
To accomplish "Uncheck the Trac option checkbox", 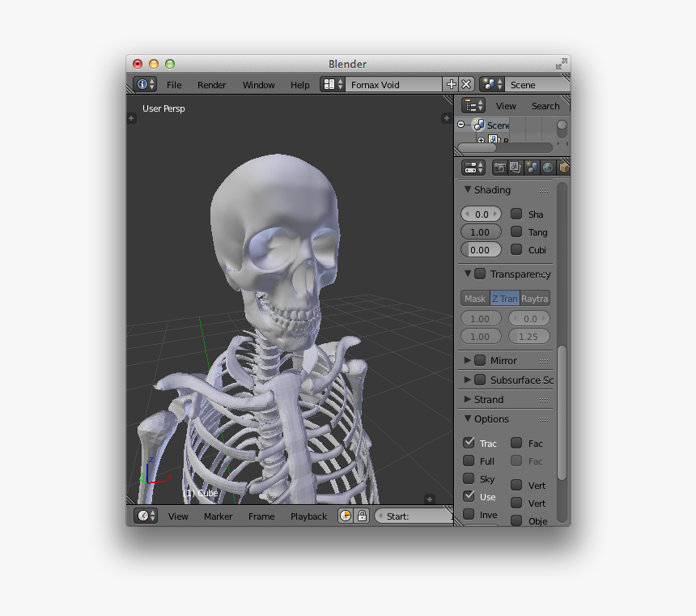I will tap(469, 443).
